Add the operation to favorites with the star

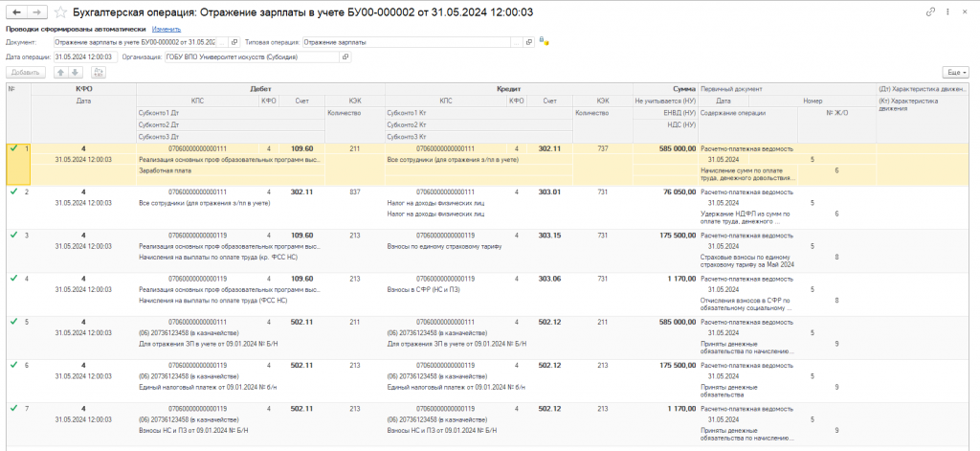(60, 11)
